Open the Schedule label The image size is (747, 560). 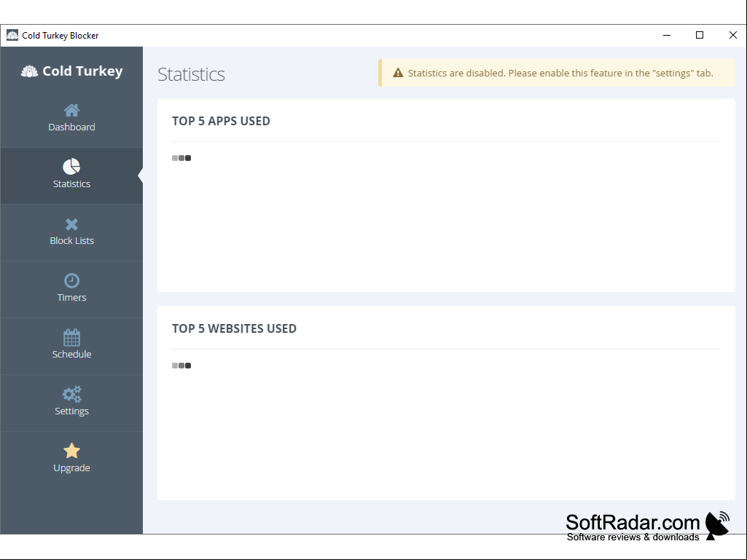click(x=71, y=355)
